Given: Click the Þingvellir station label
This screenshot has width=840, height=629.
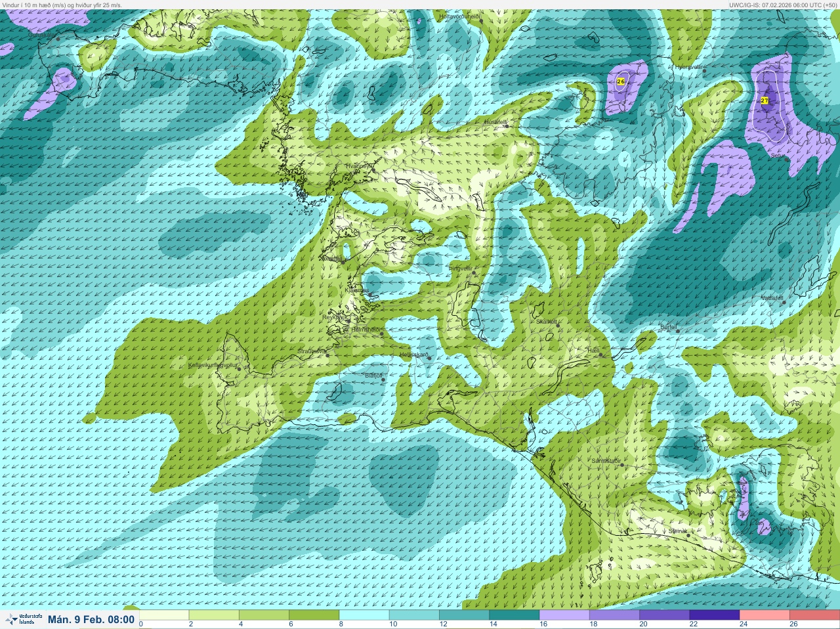Looking at the screenshot, I should pos(459,268).
